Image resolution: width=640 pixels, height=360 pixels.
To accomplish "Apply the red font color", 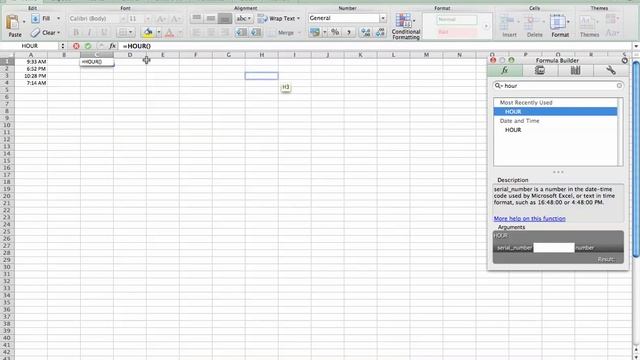I will click(x=169, y=33).
